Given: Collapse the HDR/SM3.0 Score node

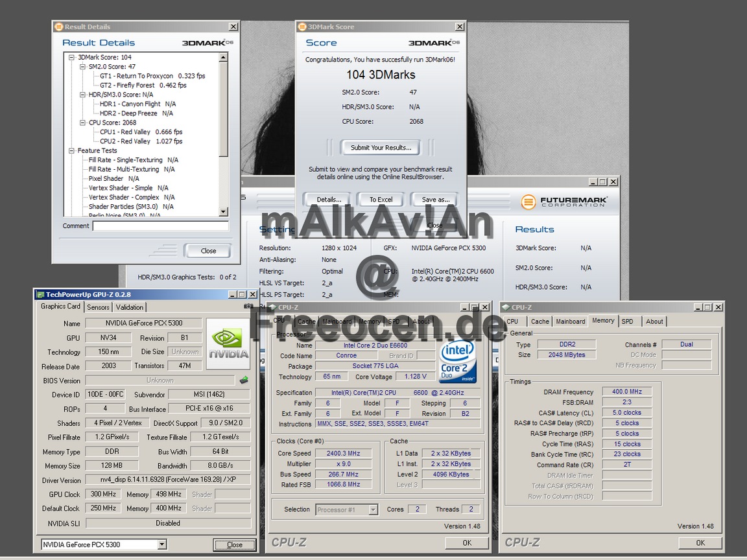Looking at the screenshot, I should [82, 95].
